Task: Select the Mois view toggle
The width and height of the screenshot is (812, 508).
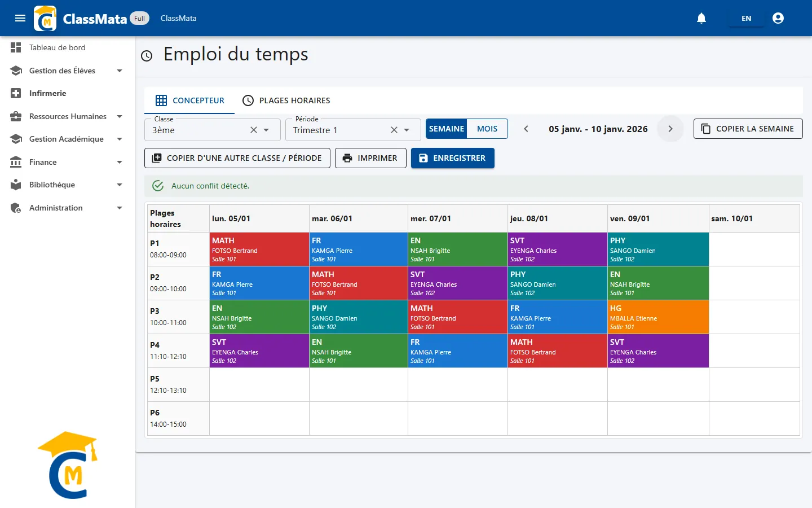Action: click(x=487, y=129)
